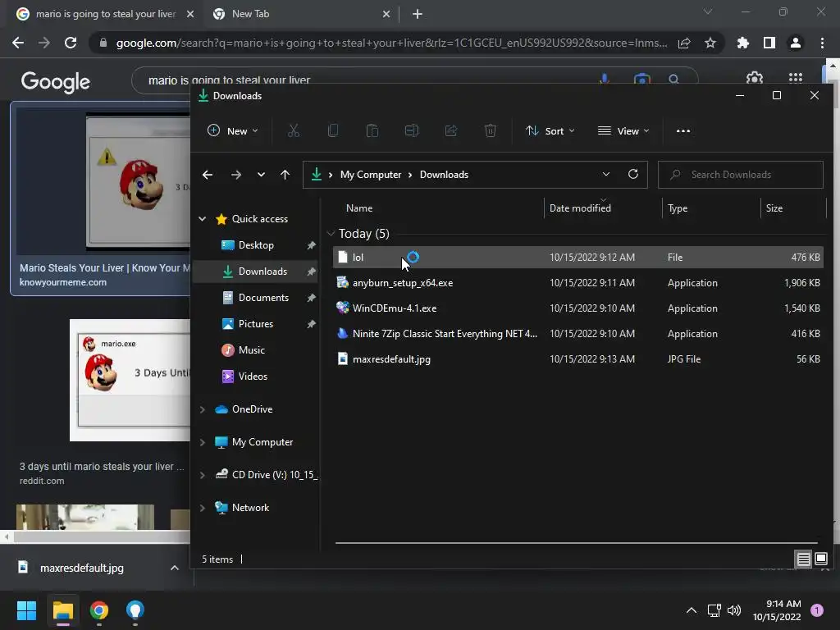Click the Cut icon in Explorer toolbar

294,130
